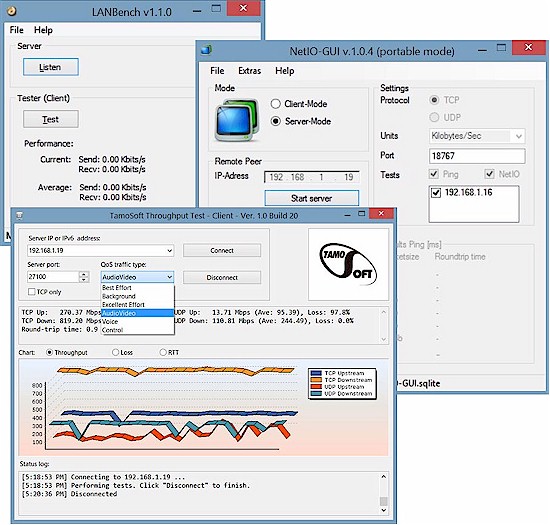Minimize the LANBench window
The height and width of the screenshot is (525, 550).
[x=197, y=11]
